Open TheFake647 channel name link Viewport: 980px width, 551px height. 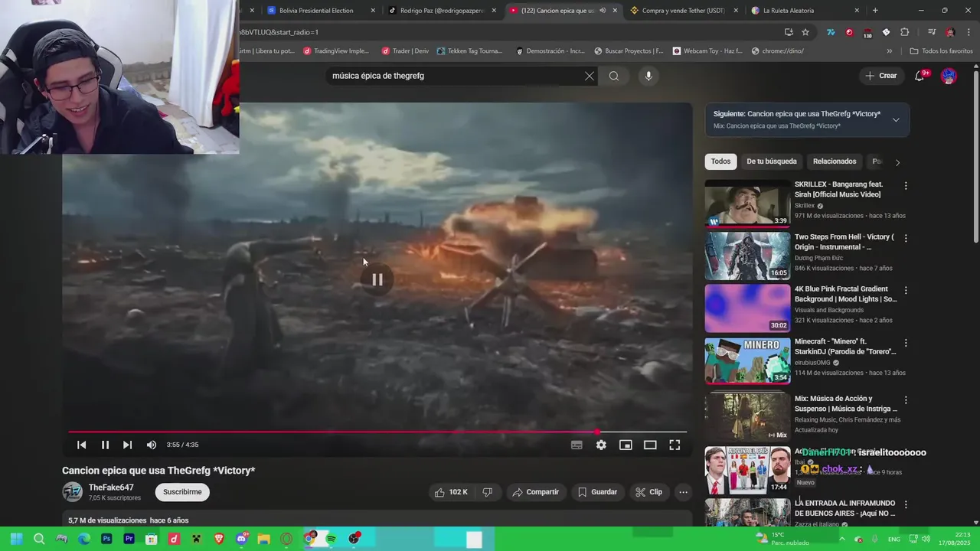[x=111, y=487]
